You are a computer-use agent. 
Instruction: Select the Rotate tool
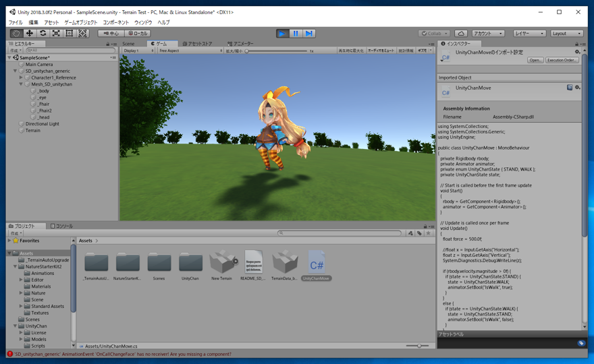coord(43,33)
